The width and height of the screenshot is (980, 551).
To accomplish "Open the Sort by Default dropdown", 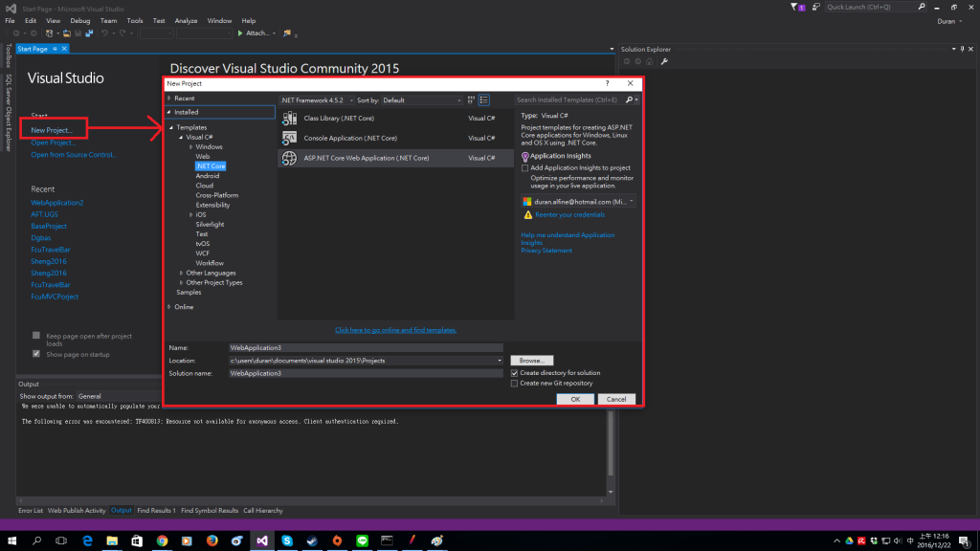I will tap(422, 99).
